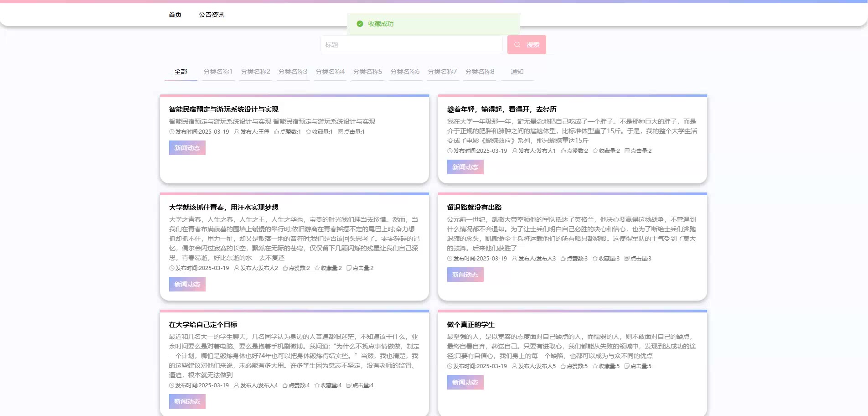Image resolution: width=868 pixels, height=416 pixels.
Task: Click the clock icon on the 做个真正的学生 card
Action: [450, 366]
